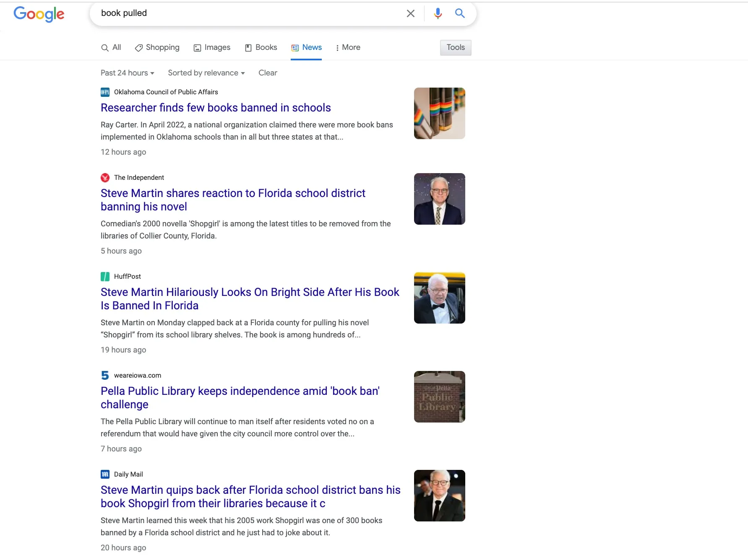Open The Independent Steve Martin thumbnail

[439, 199]
